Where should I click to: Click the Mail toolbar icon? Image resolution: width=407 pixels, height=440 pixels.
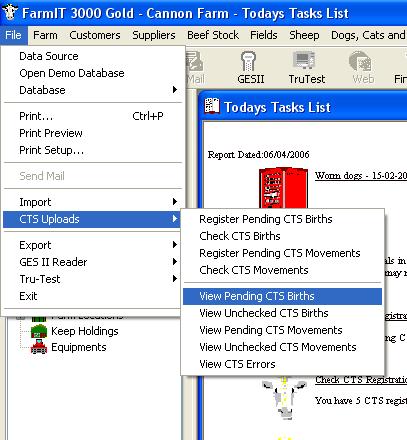[195, 61]
